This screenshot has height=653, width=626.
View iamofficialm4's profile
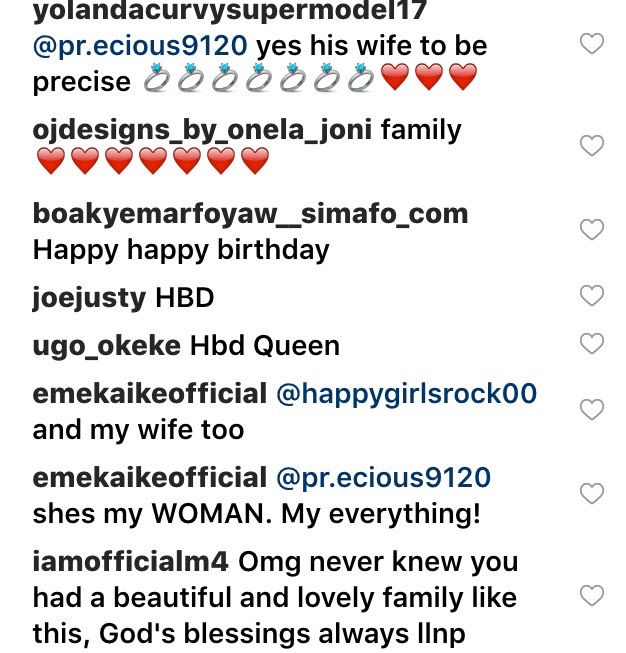pyautogui.click(x=130, y=562)
